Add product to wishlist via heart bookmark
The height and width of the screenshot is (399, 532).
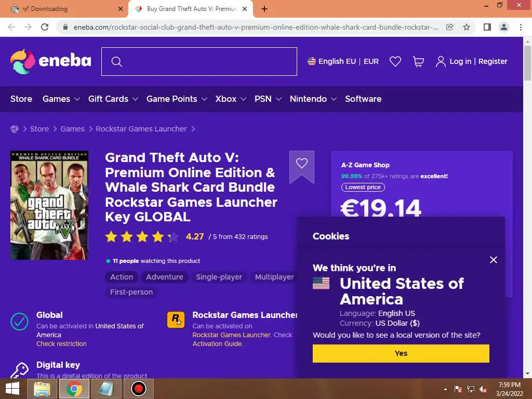point(302,164)
